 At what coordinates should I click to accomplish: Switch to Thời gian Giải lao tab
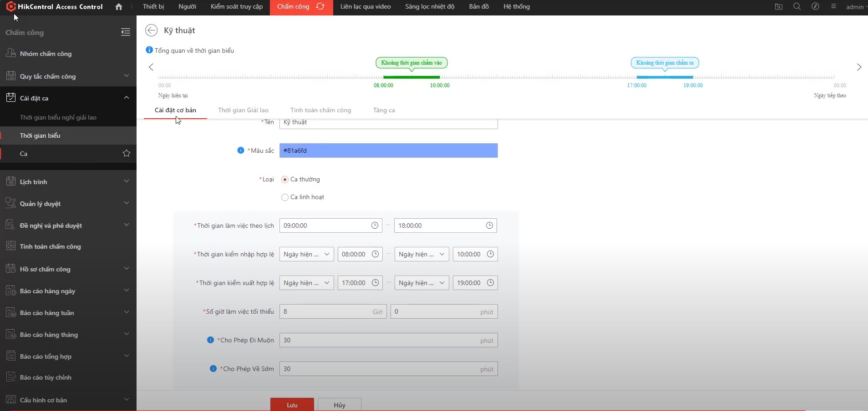(243, 110)
